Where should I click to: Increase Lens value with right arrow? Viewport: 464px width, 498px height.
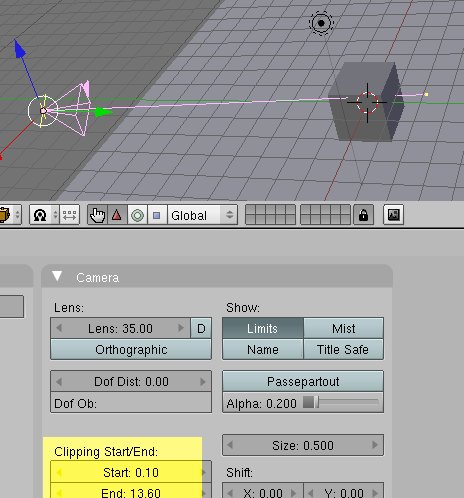point(181,328)
